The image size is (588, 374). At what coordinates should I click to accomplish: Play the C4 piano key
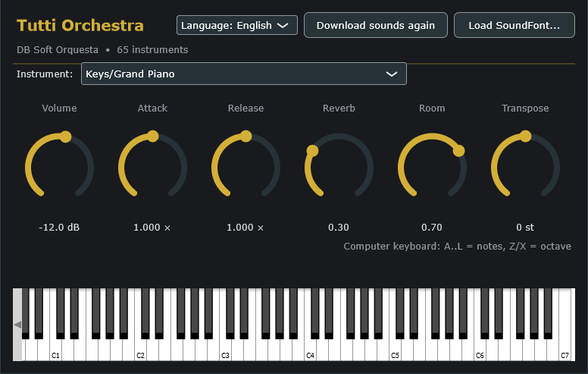(x=310, y=351)
